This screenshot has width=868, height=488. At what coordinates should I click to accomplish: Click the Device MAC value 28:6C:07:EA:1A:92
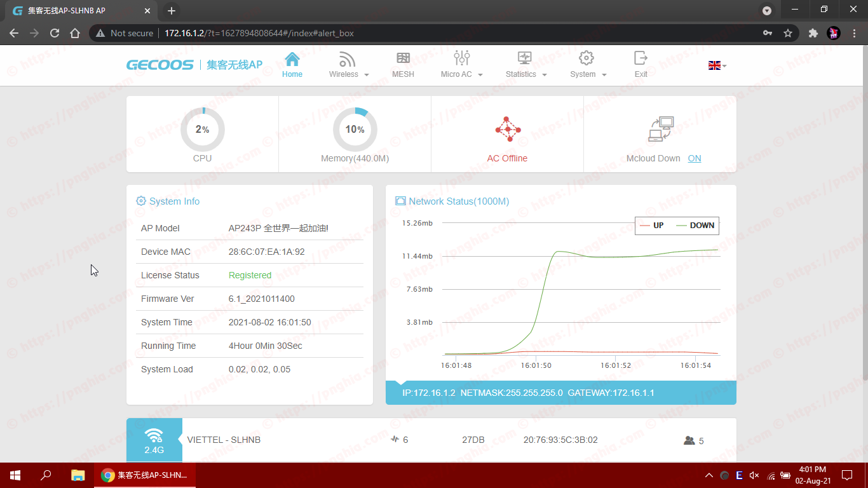pos(266,252)
